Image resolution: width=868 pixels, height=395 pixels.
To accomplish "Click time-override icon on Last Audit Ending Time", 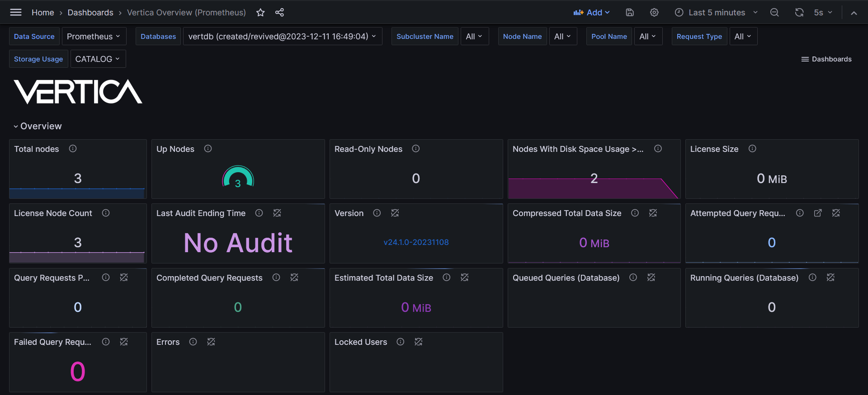I will pyautogui.click(x=277, y=213).
